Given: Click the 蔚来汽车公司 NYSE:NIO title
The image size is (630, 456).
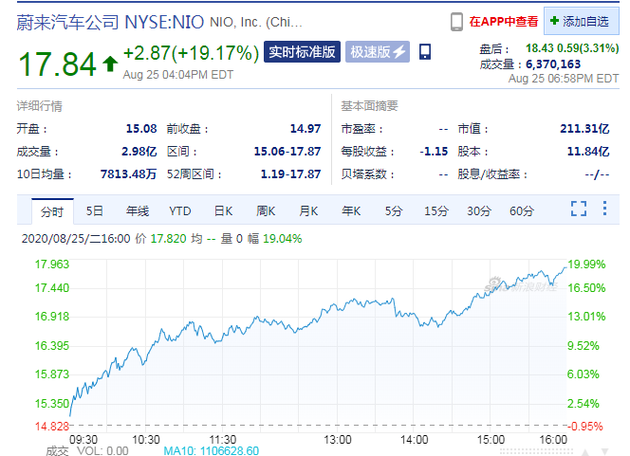Looking at the screenshot, I should (x=110, y=22).
